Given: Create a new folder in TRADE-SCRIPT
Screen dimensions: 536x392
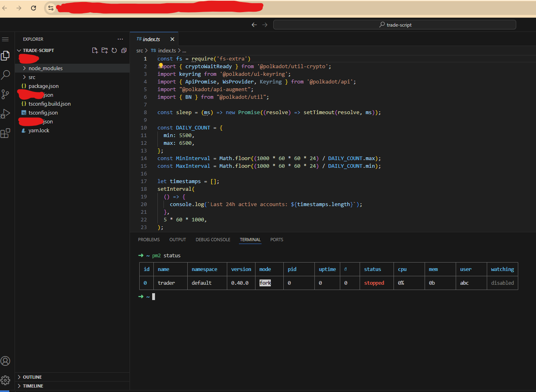Looking at the screenshot, I should click(105, 50).
